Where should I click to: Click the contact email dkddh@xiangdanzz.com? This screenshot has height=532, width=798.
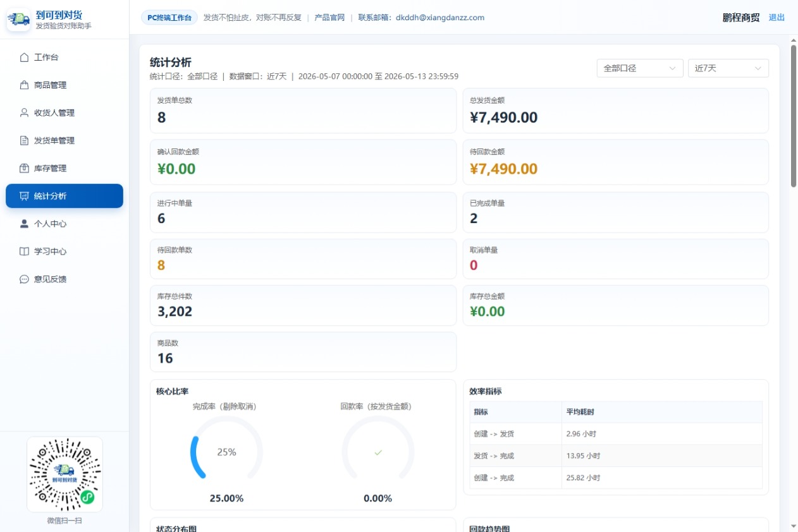pyautogui.click(x=440, y=18)
